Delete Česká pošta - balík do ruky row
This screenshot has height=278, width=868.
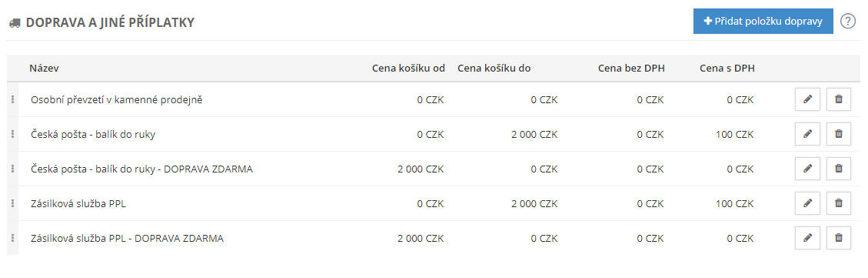pos(838,134)
